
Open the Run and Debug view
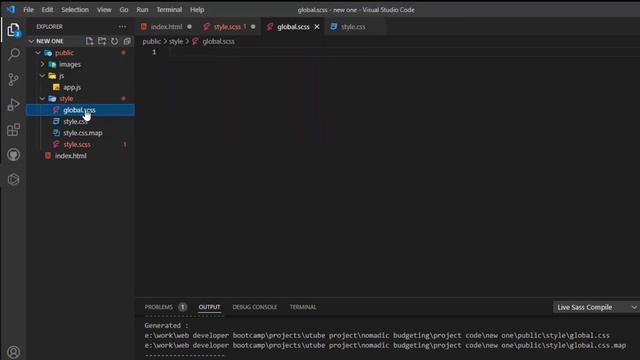pos(13,104)
